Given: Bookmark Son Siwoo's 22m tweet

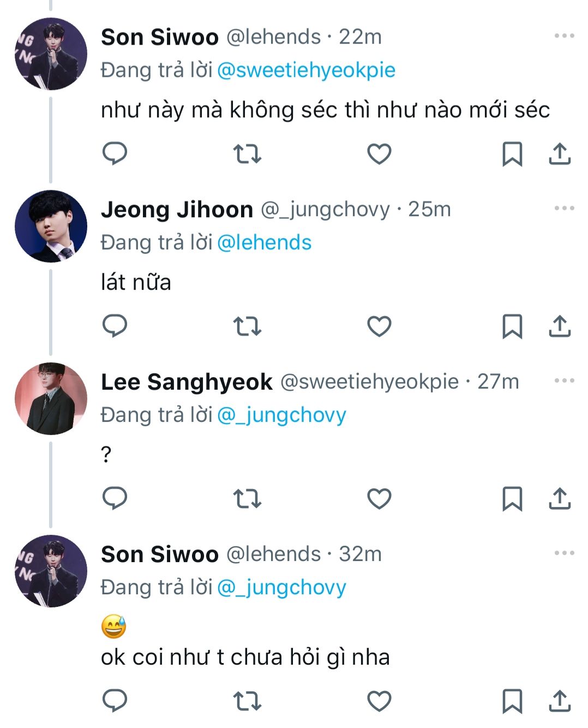Looking at the screenshot, I should [512, 154].
